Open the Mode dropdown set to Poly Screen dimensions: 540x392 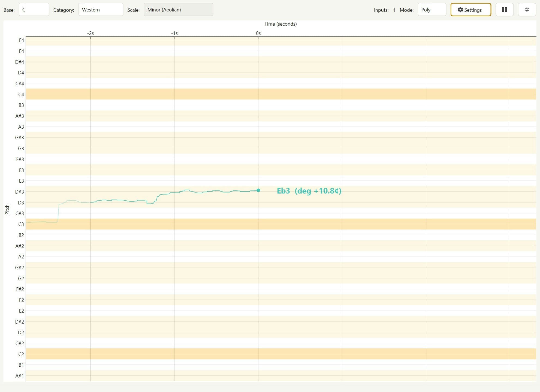(x=432, y=10)
